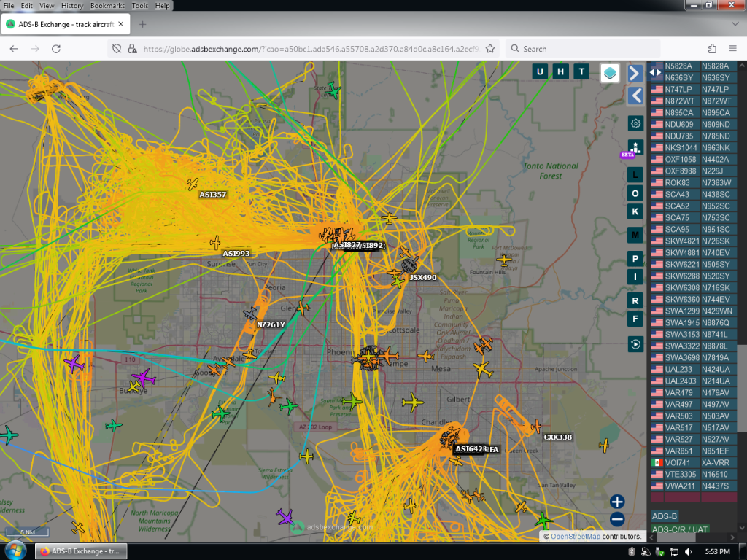Click the site lock icon
The image size is (747, 560).
click(133, 49)
